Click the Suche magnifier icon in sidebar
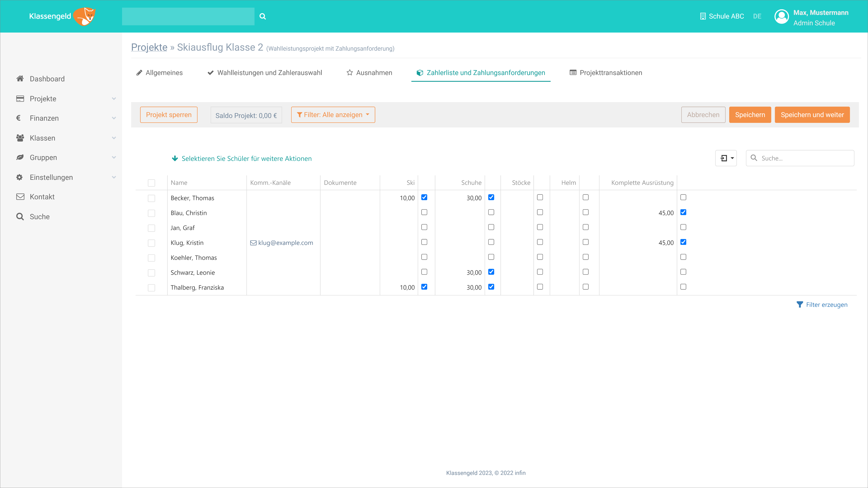 (x=20, y=216)
